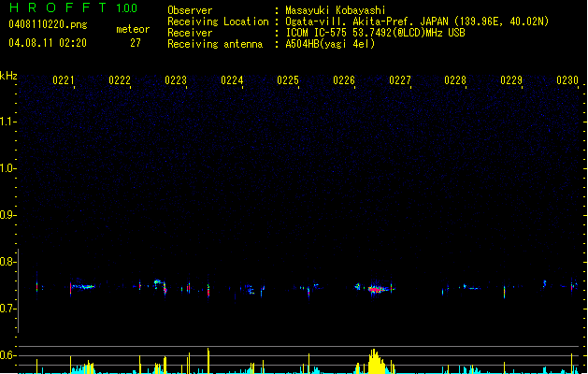Click the 0228 time marker
The height and width of the screenshot is (374, 588).
(x=455, y=80)
